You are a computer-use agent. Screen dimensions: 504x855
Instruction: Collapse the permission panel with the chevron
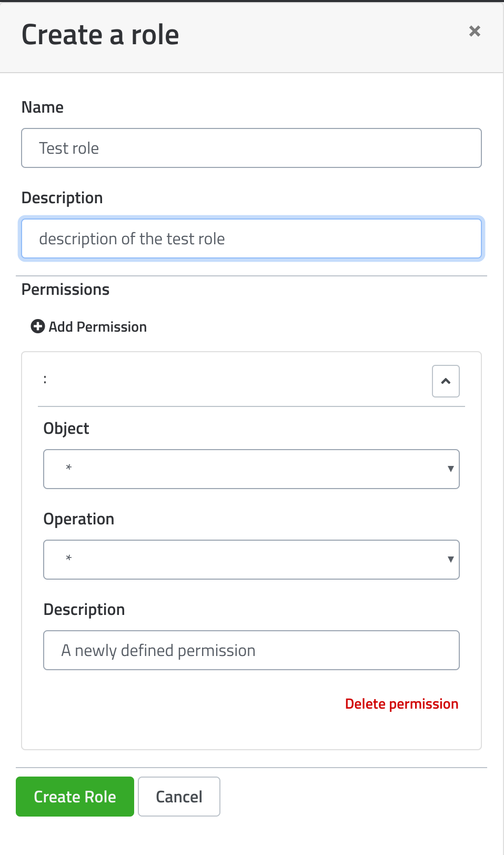[x=446, y=381]
